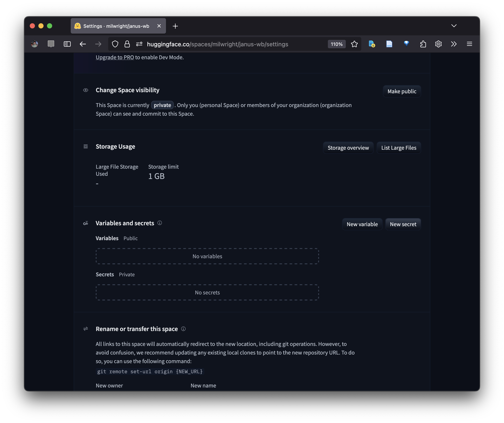Expand the overflow chevrons for more tools

pyautogui.click(x=454, y=44)
